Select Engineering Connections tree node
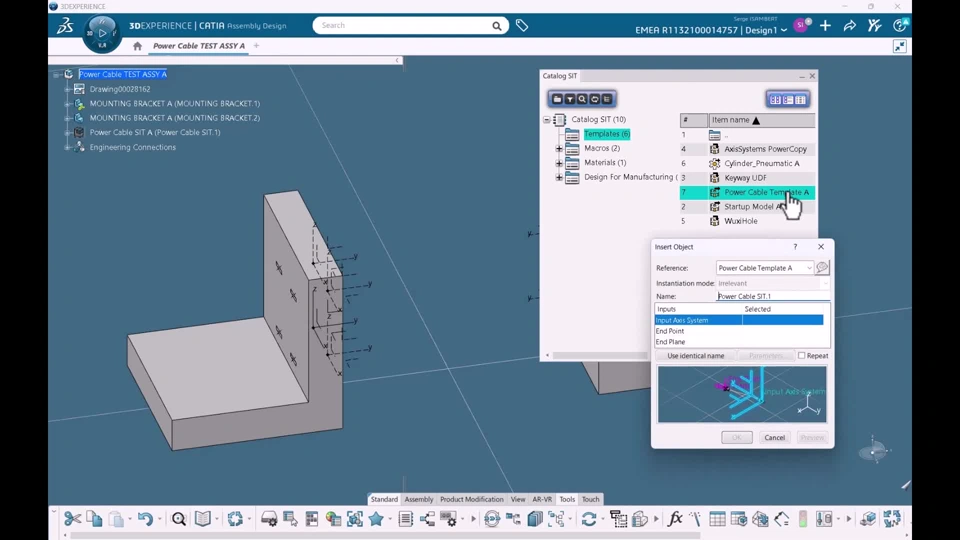 [132, 147]
